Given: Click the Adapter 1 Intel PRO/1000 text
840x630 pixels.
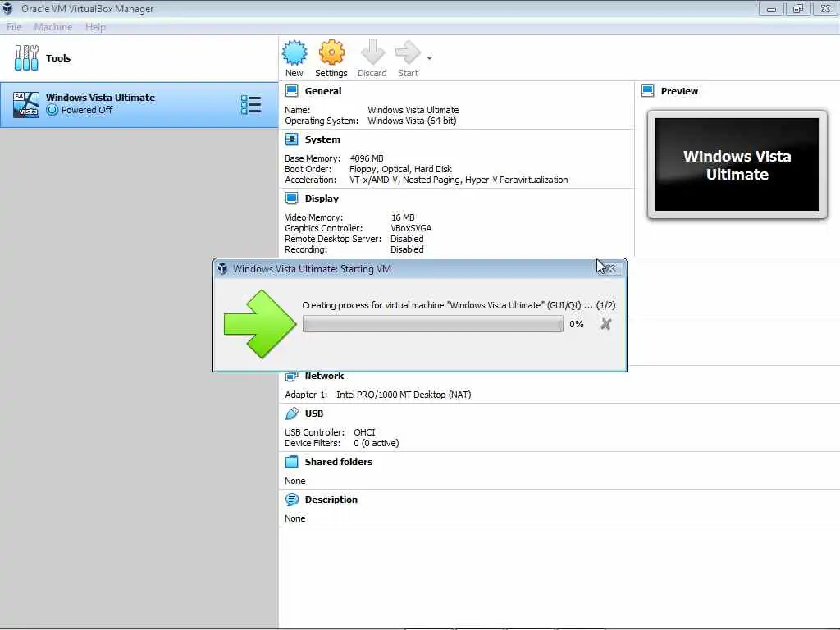Looking at the screenshot, I should tap(404, 395).
